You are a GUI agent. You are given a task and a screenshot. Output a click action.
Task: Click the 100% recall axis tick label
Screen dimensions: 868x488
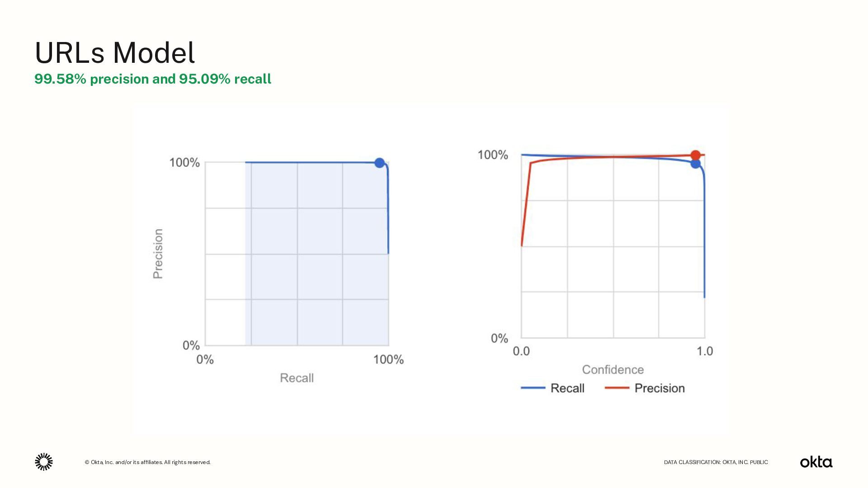click(388, 360)
